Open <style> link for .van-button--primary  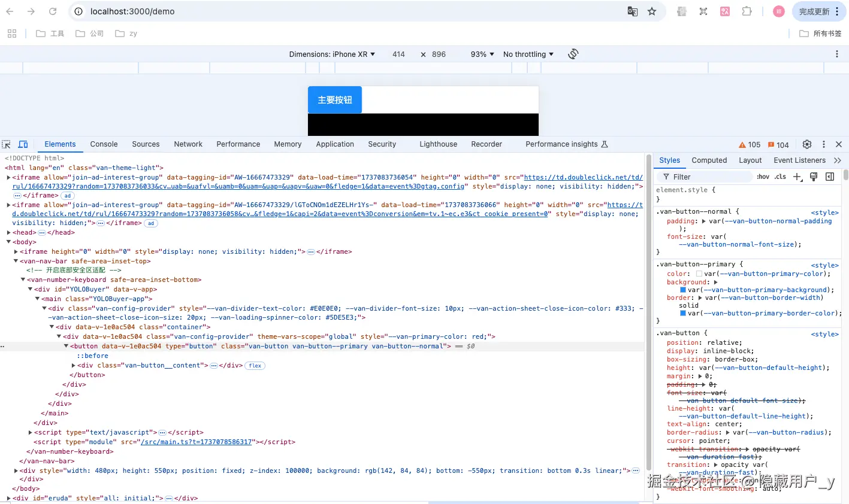[x=825, y=266]
